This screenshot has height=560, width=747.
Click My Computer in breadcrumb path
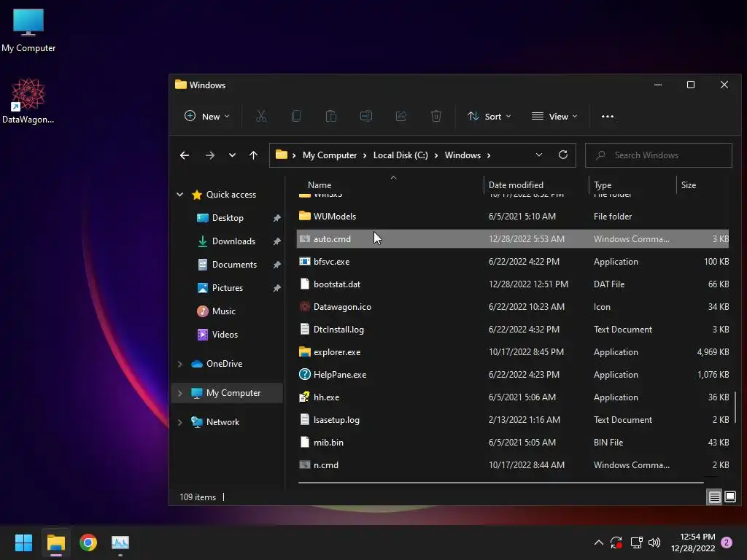coord(330,155)
